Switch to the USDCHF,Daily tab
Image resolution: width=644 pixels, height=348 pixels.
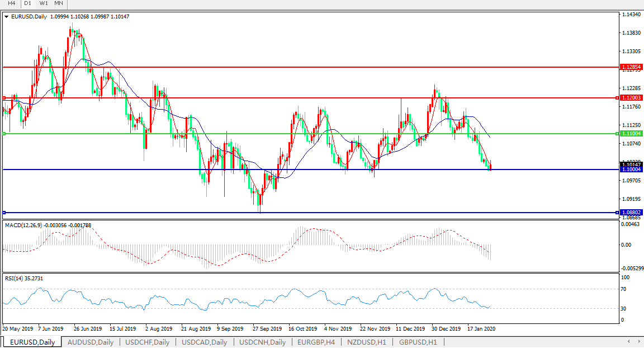point(148,342)
